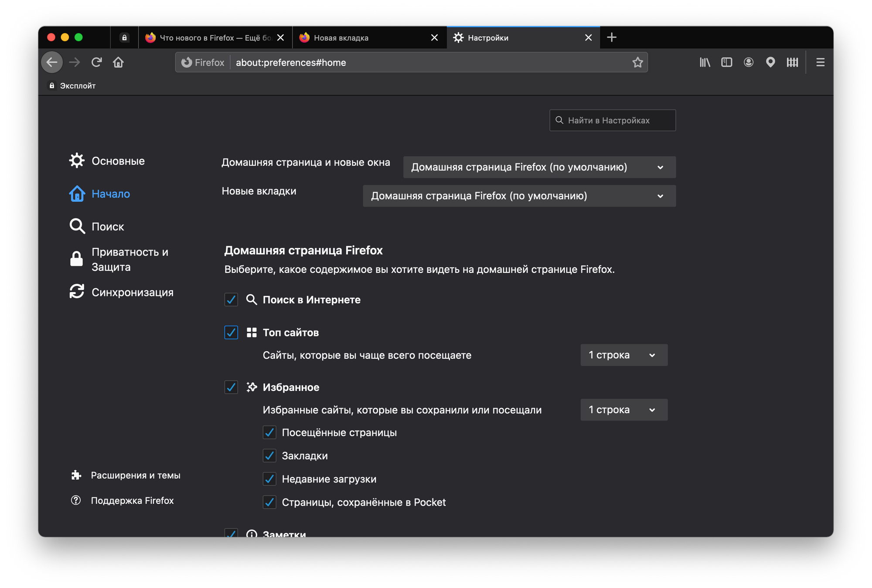This screenshot has width=872, height=588.
Task: Uncheck the Поиск в Интернете checkbox
Action: click(x=231, y=300)
